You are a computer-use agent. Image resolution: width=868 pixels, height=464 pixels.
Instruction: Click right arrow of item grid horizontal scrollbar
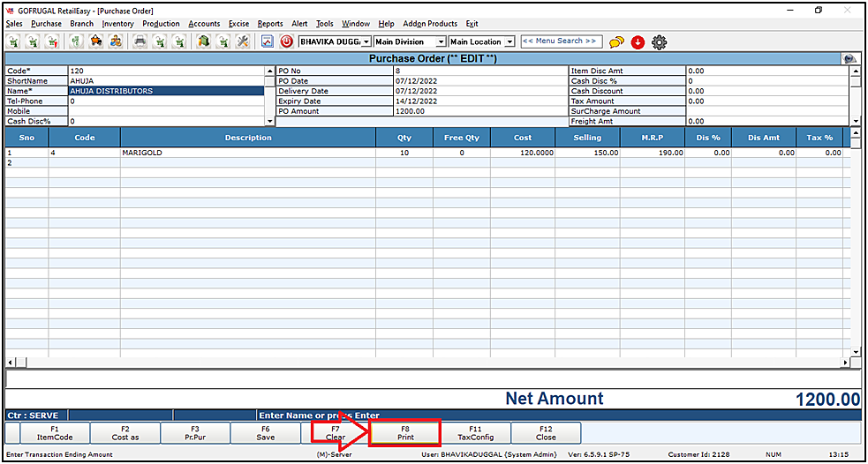coord(845,363)
